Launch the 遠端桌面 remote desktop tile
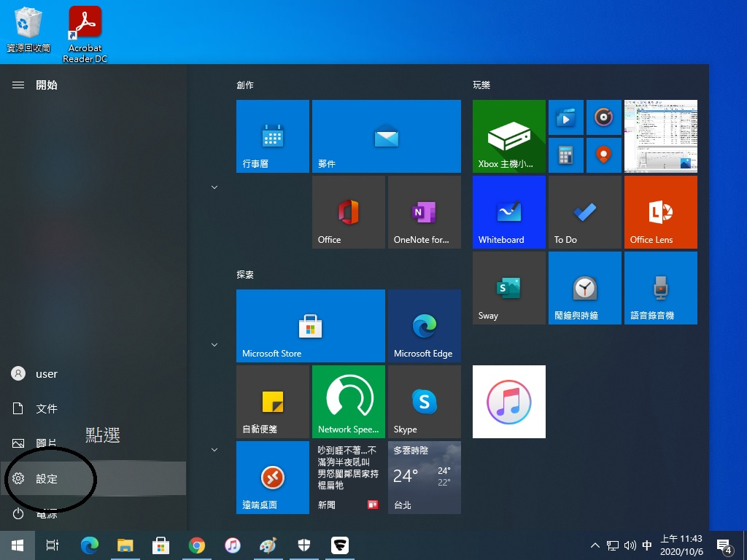The height and width of the screenshot is (560, 747). [273, 478]
